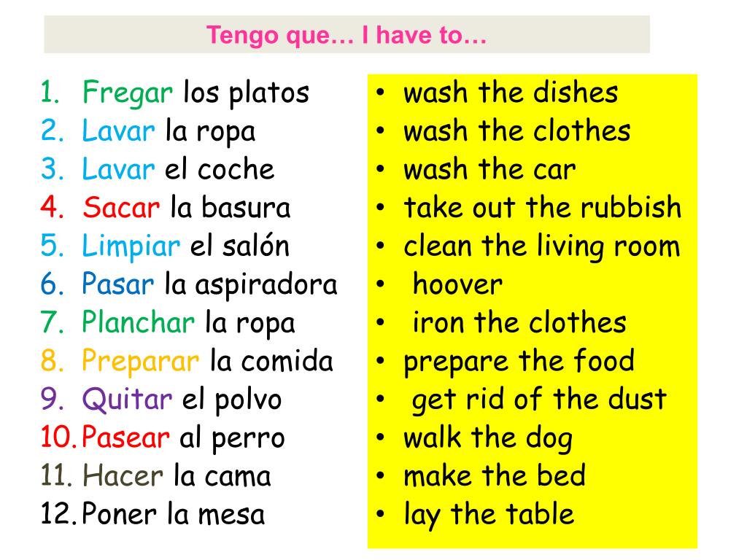Click the word 'aspiradora'
The image size is (747, 560).
click(x=266, y=286)
